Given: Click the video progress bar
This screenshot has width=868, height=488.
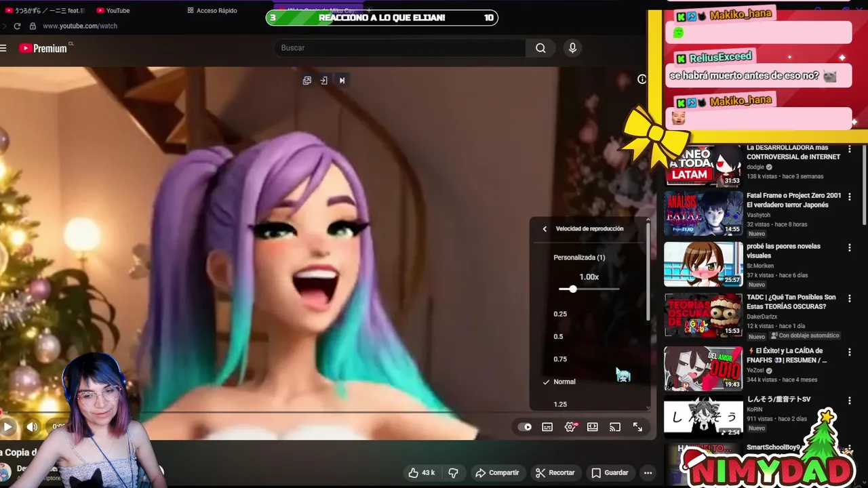Looking at the screenshot, I should coord(325,411).
